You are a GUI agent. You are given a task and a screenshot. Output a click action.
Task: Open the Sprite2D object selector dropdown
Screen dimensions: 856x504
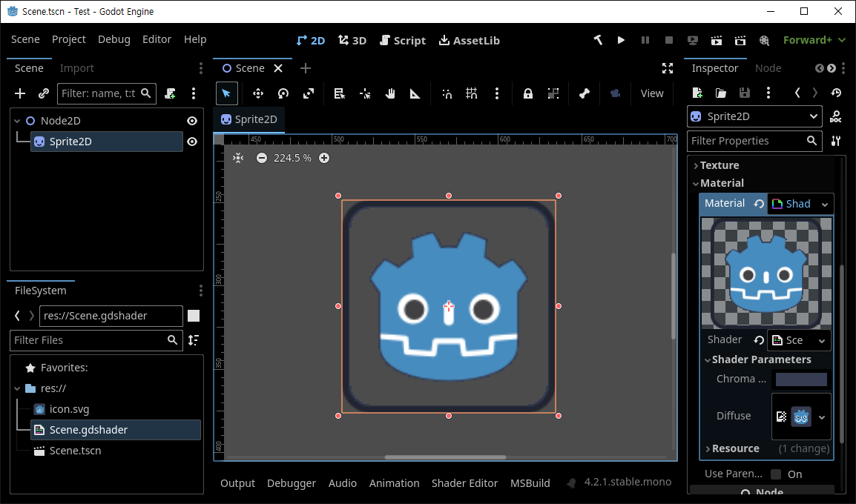[x=754, y=116]
